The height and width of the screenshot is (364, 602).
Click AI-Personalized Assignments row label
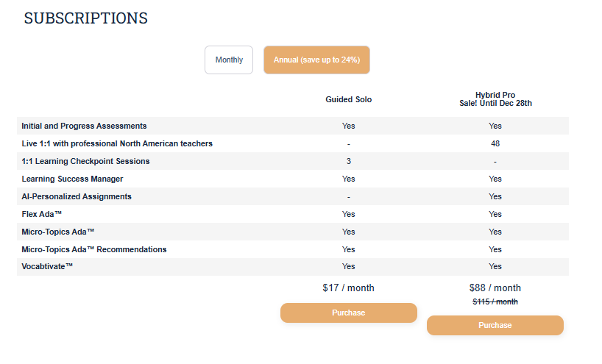coord(77,196)
